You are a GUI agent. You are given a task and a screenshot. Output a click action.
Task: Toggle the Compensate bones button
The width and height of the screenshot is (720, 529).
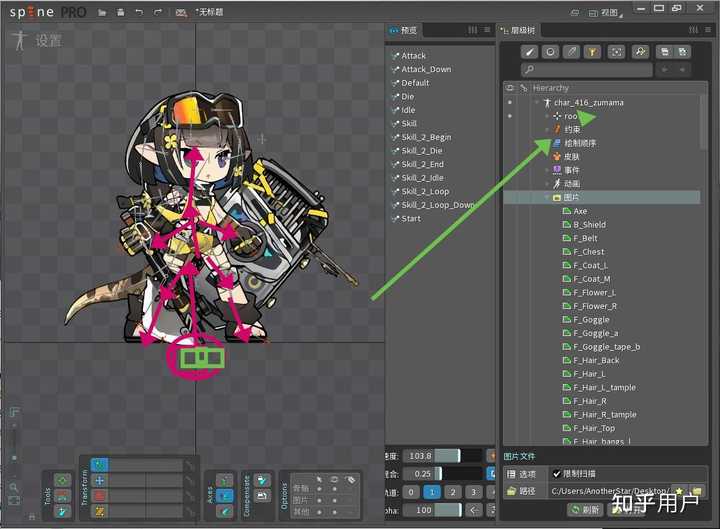262,481
